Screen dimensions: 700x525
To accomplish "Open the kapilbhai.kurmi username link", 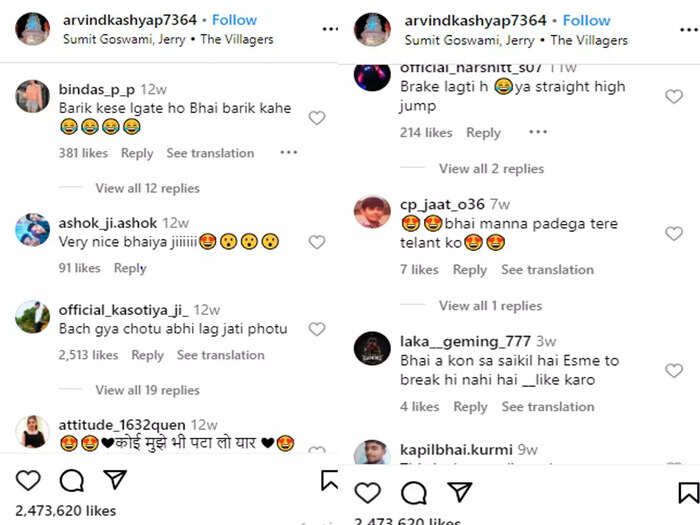I will [x=456, y=450].
